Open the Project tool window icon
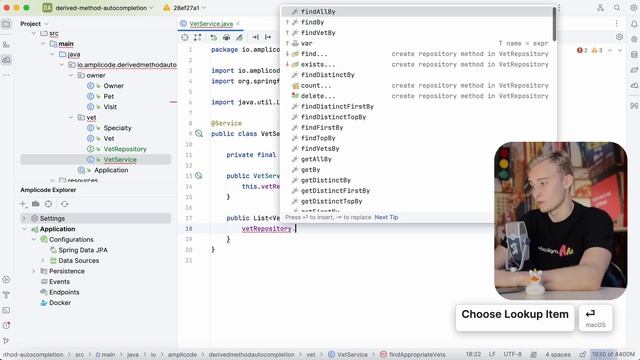Screen dimensions: 640x360 7,24
